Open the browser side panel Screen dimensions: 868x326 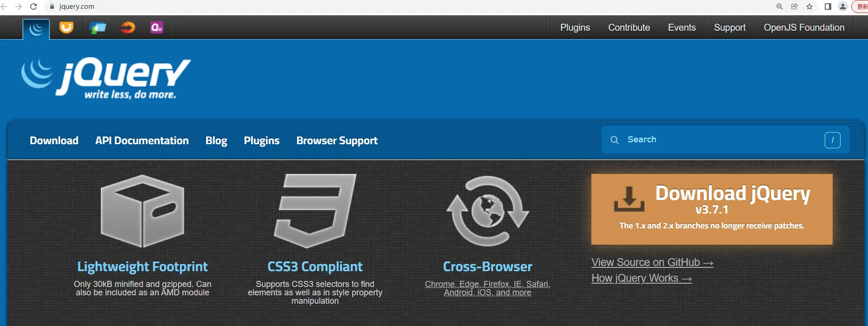point(828,7)
